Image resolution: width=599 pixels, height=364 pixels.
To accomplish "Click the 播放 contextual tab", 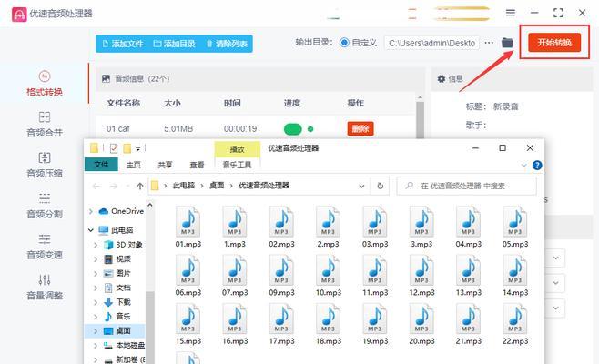I will [237, 149].
